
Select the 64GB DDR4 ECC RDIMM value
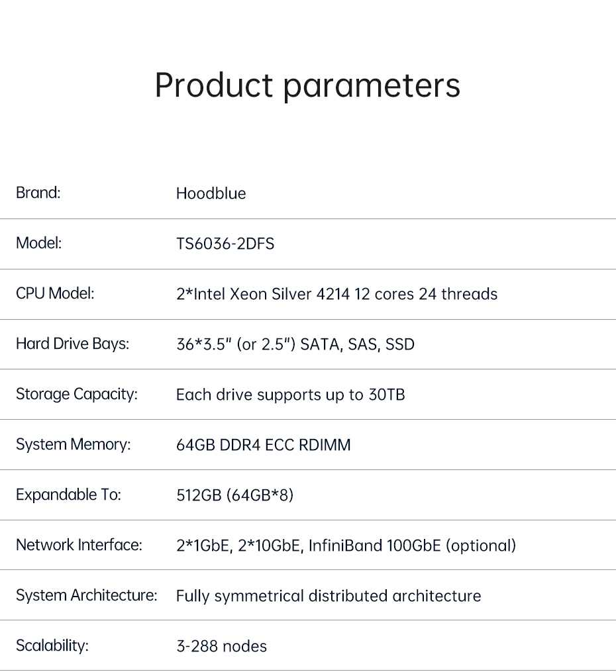point(263,445)
